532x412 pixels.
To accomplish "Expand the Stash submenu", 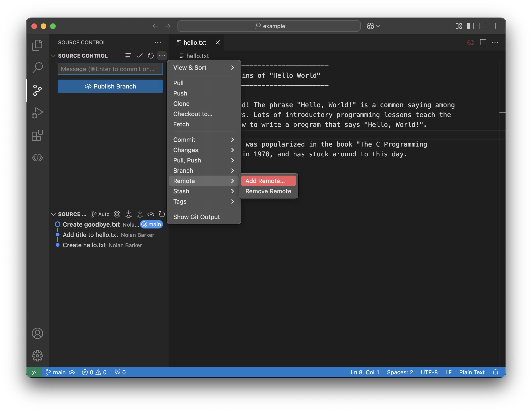I will point(204,191).
